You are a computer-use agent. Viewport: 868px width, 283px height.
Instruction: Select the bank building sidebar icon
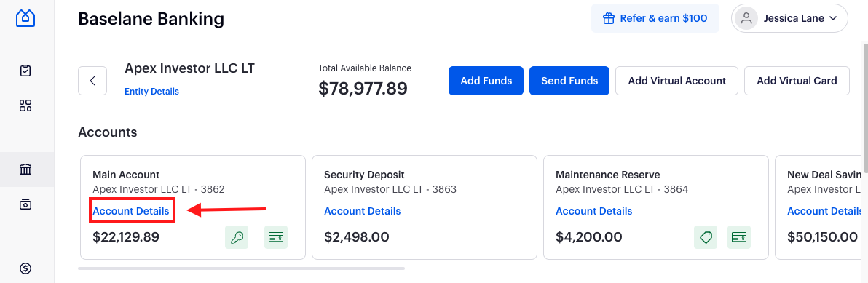click(25, 170)
